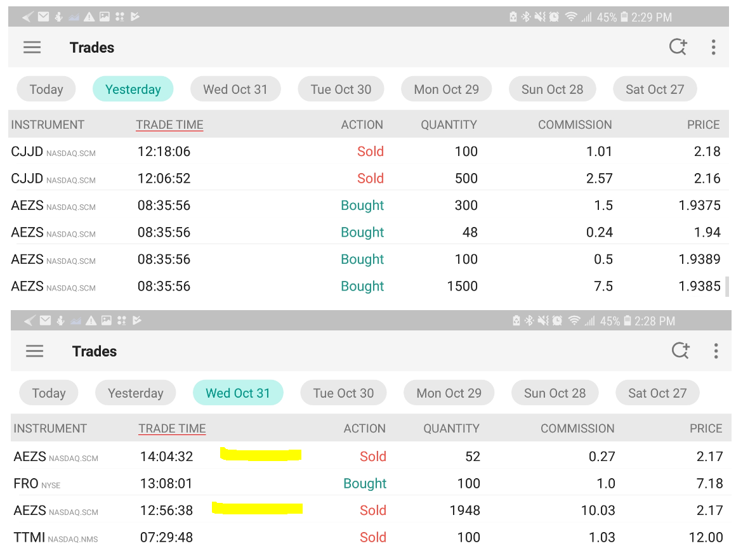This screenshot has width=736, height=560.
Task: Open the three-dot overflow menu in top screen
Action: [714, 47]
